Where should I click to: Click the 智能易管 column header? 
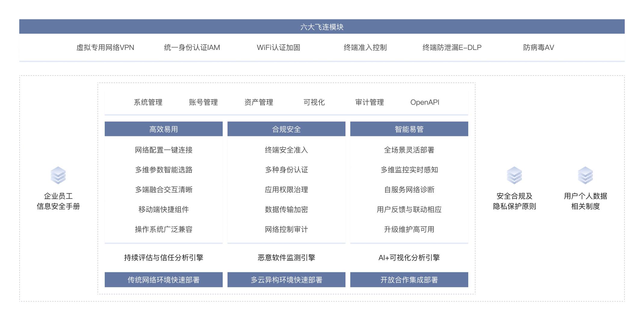[409, 129]
